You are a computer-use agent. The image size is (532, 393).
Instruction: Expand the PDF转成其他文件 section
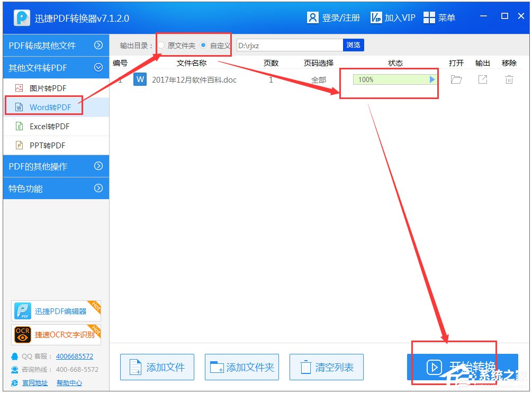pos(98,46)
